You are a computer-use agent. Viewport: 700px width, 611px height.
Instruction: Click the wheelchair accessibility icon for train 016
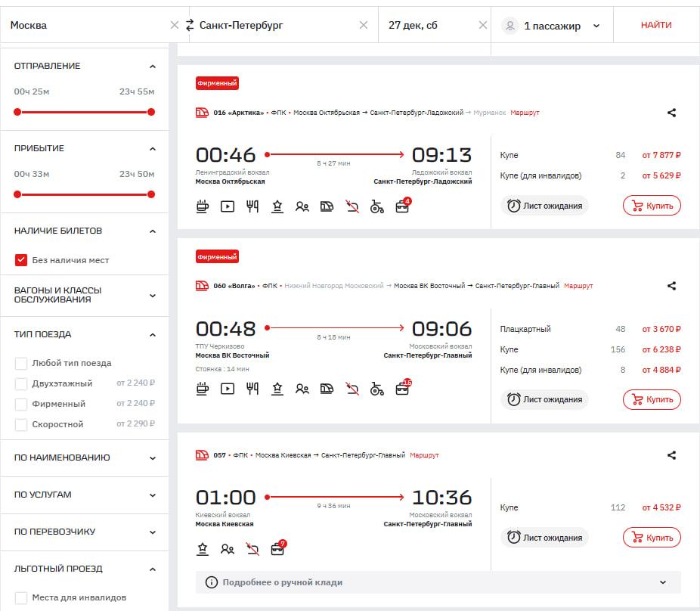pyautogui.click(x=376, y=206)
